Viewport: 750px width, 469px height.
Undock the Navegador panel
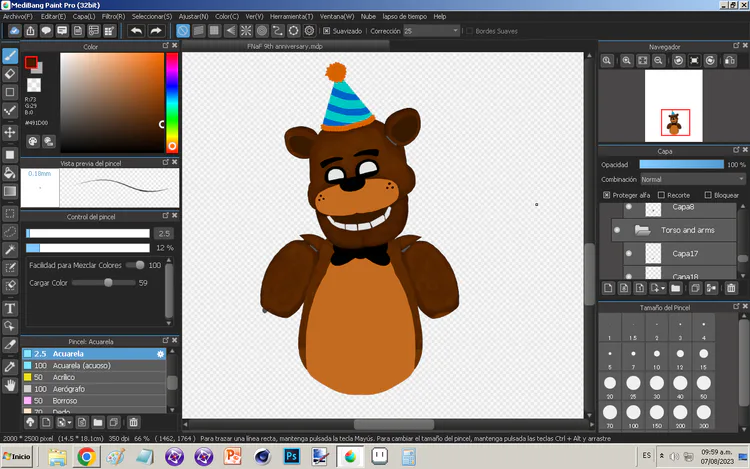[736, 45]
